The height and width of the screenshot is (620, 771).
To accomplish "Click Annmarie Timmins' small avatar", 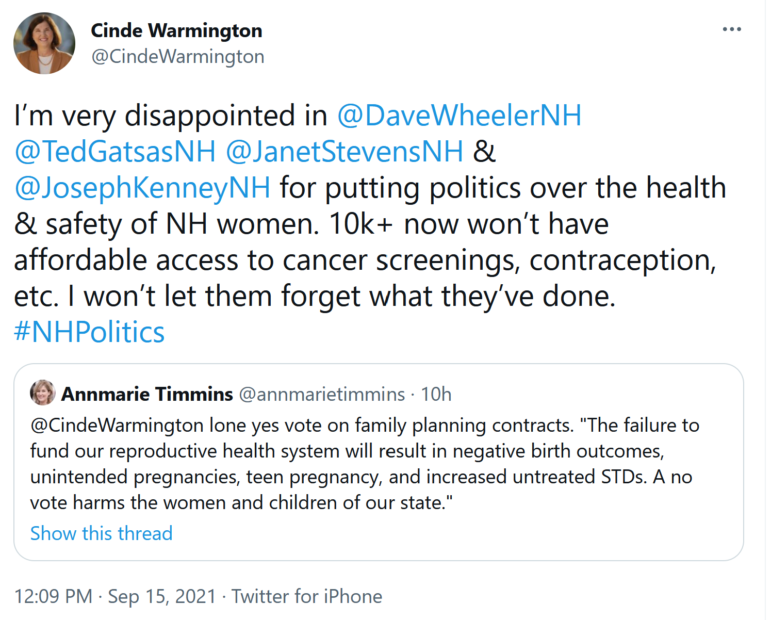I will click(x=43, y=392).
